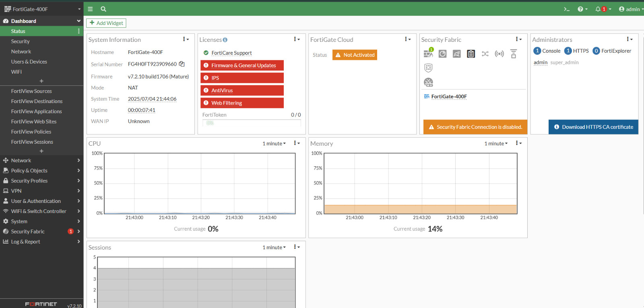The image size is (644, 308).
Task: Expand the VPN menu
Action: point(42,191)
